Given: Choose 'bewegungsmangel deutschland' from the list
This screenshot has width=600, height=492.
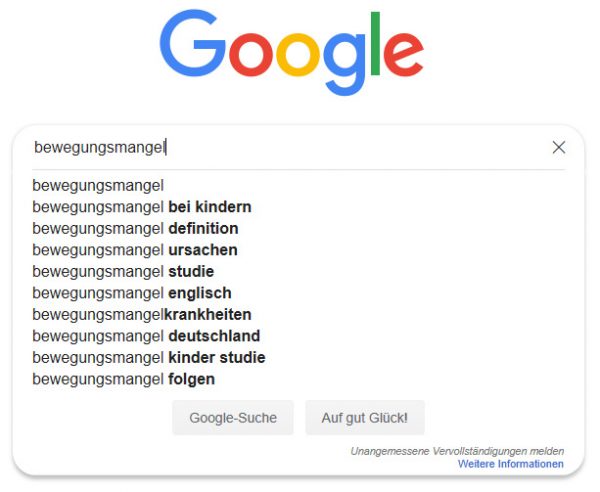Looking at the screenshot, I should (x=145, y=336).
